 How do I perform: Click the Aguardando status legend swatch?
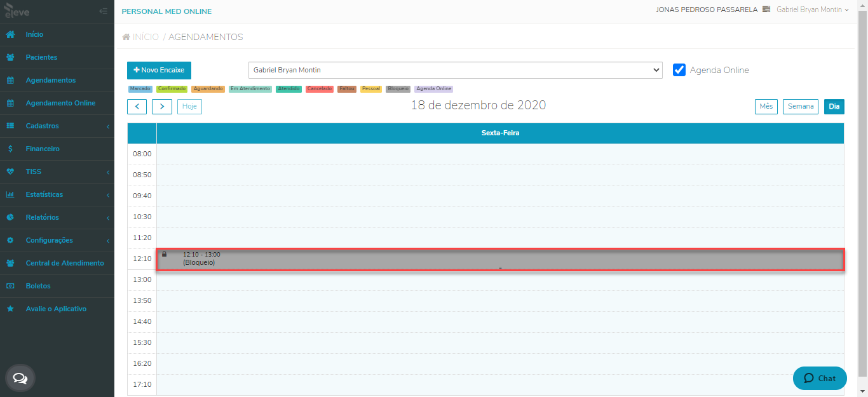point(208,89)
